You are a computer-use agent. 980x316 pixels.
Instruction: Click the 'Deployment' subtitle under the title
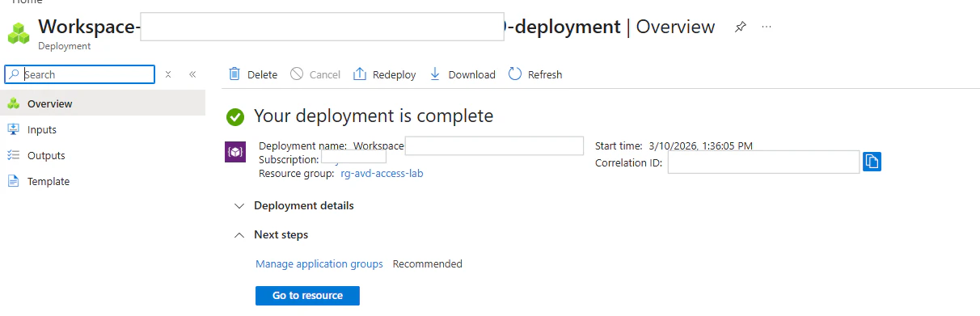[65, 46]
